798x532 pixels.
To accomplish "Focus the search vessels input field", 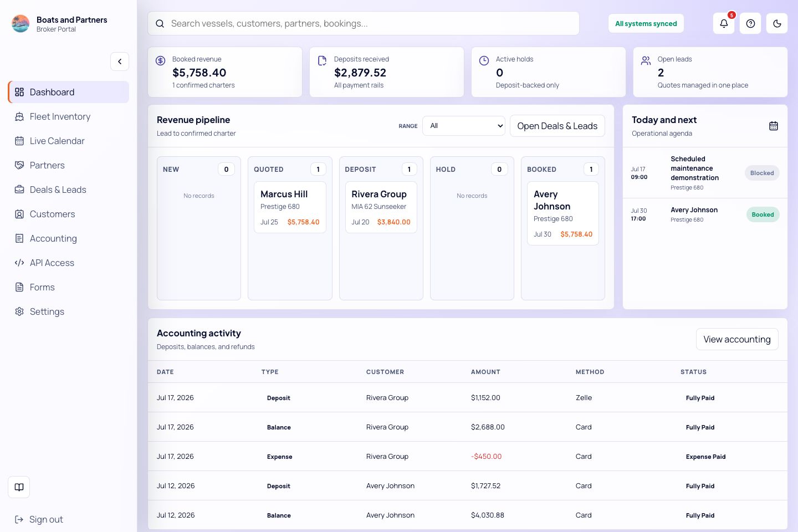I will pyautogui.click(x=364, y=23).
